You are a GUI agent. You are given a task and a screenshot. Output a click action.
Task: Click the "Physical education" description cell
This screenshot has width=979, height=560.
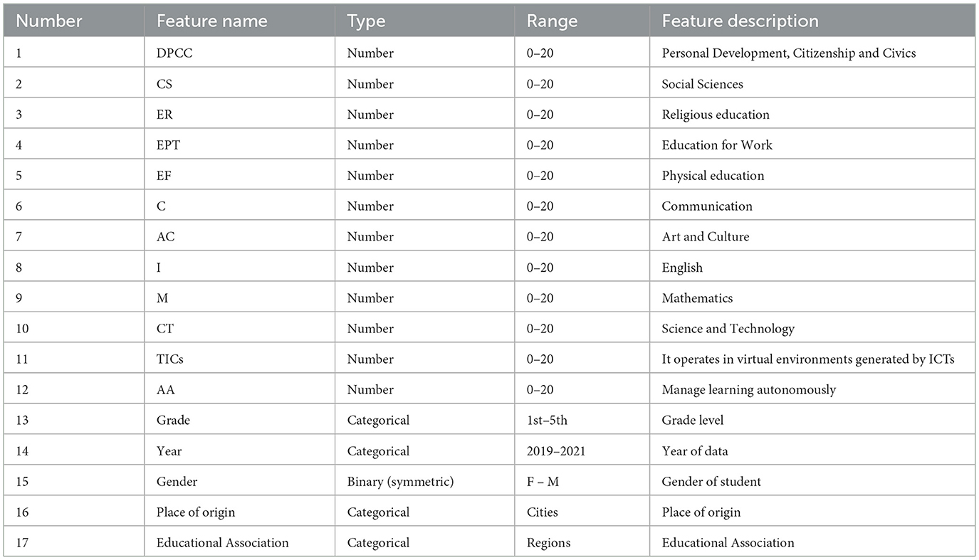pos(713,176)
